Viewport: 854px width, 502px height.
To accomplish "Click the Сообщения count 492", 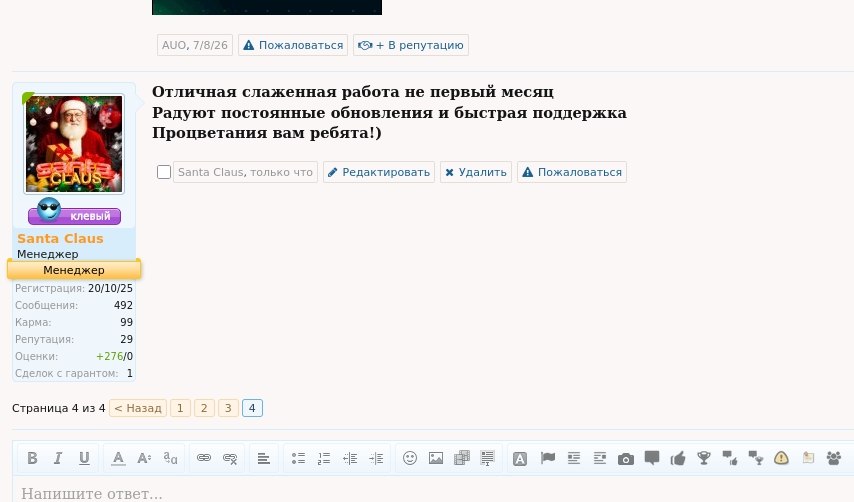I will [123, 305].
